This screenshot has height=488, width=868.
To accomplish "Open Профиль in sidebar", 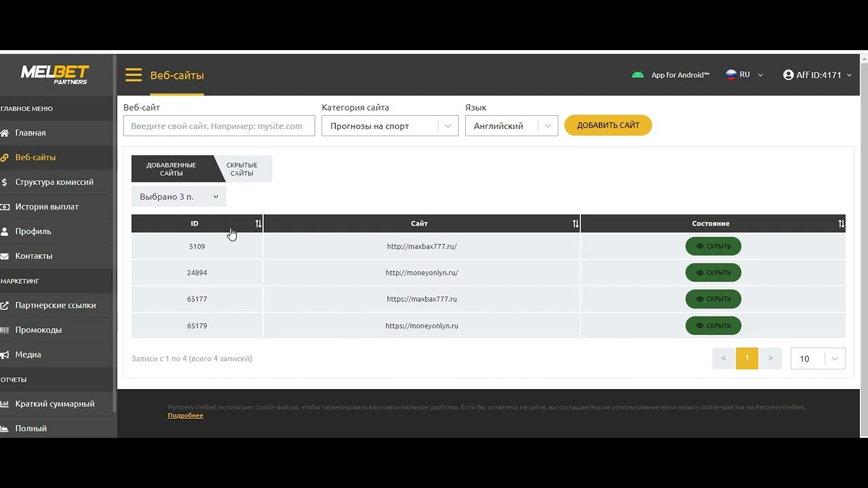I will pos(57,231).
